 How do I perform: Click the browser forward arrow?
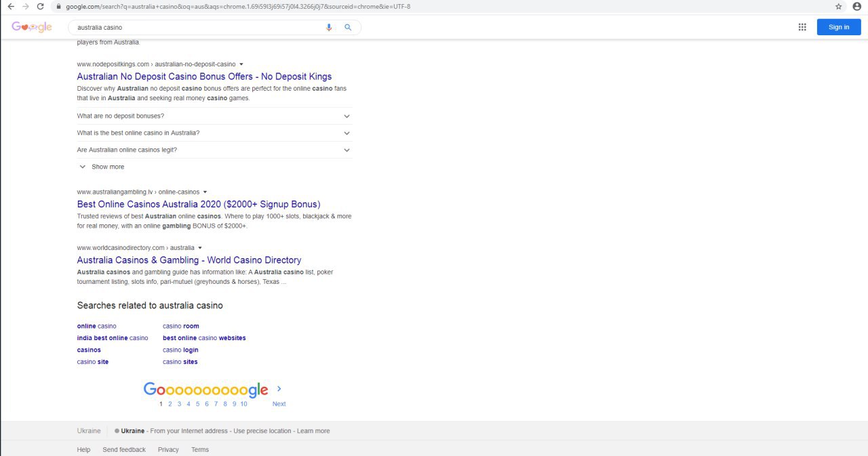pos(26,6)
